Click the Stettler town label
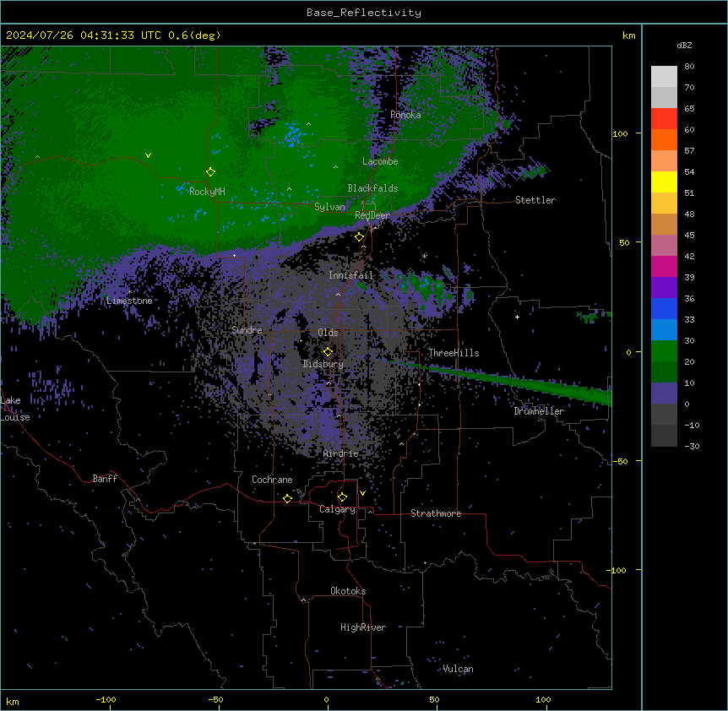 (x=535, y=200)
